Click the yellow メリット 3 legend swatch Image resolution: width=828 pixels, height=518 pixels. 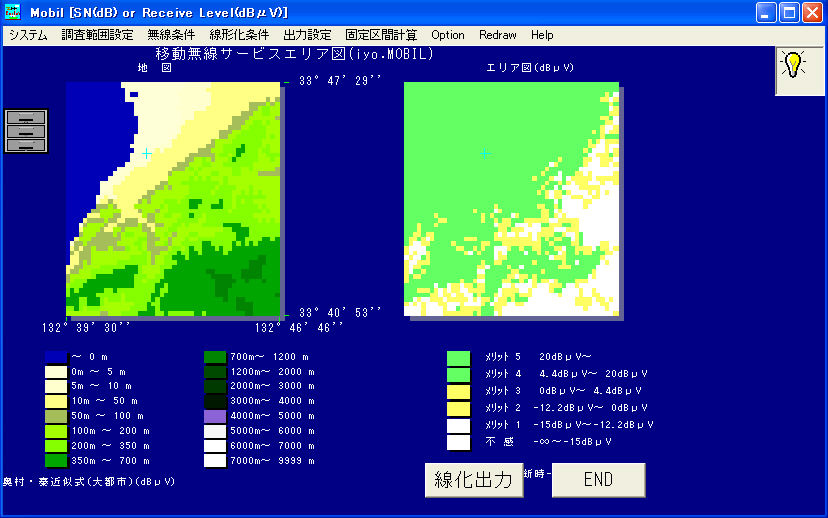(x=458, y=391)
